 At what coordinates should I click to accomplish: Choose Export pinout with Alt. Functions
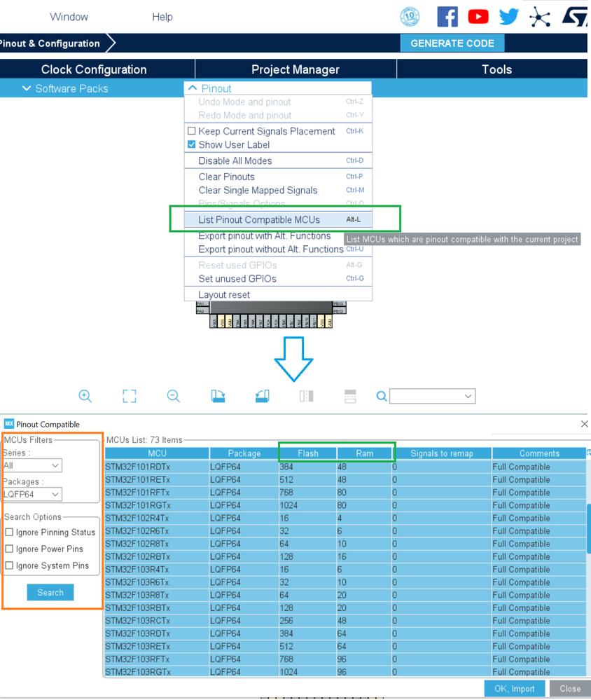[x=264, y=235]
